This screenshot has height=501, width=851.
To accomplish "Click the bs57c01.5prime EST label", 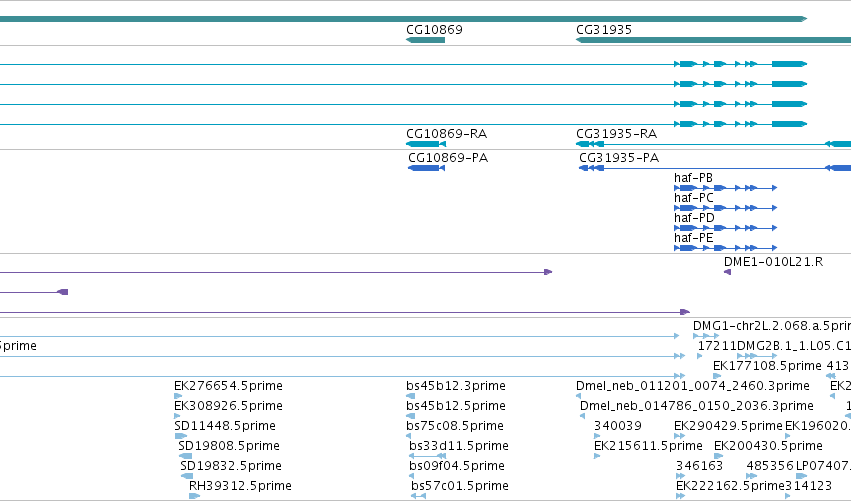I will [x=460, y=486].
